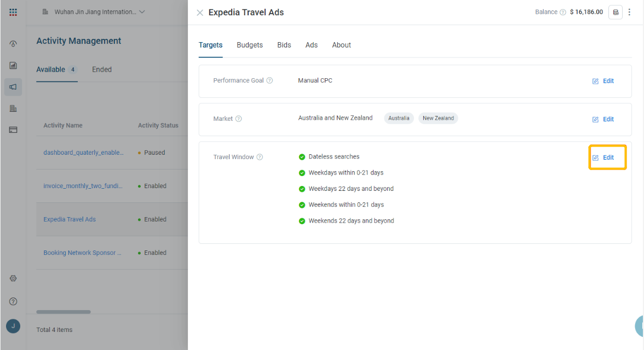The image size is (644, 350).
Task: Click the Weekdays 22 days and beyond check
Action: click(x=302, y=189)
